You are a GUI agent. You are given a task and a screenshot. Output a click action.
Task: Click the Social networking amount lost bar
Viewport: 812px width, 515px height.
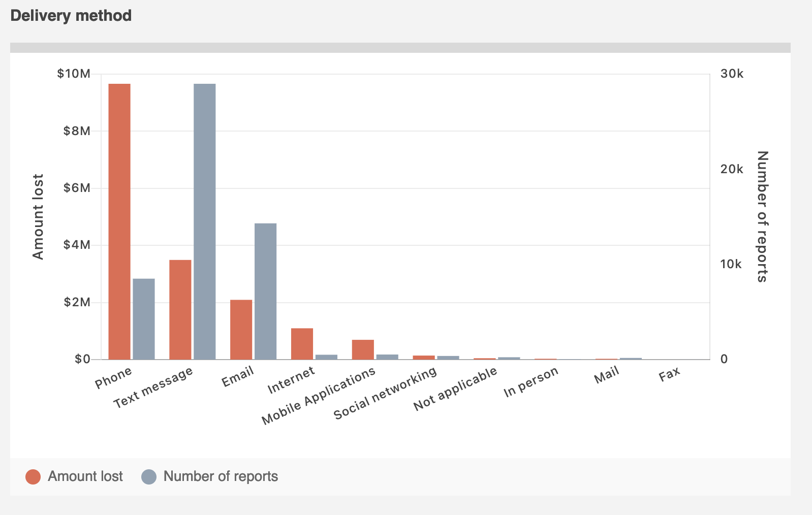[x=424, y=358]
